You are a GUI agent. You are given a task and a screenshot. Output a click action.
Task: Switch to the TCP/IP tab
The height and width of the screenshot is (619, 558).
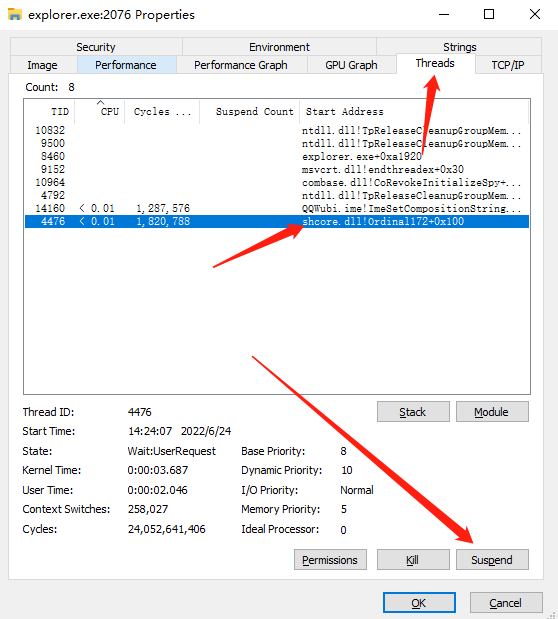pos(508,65)
